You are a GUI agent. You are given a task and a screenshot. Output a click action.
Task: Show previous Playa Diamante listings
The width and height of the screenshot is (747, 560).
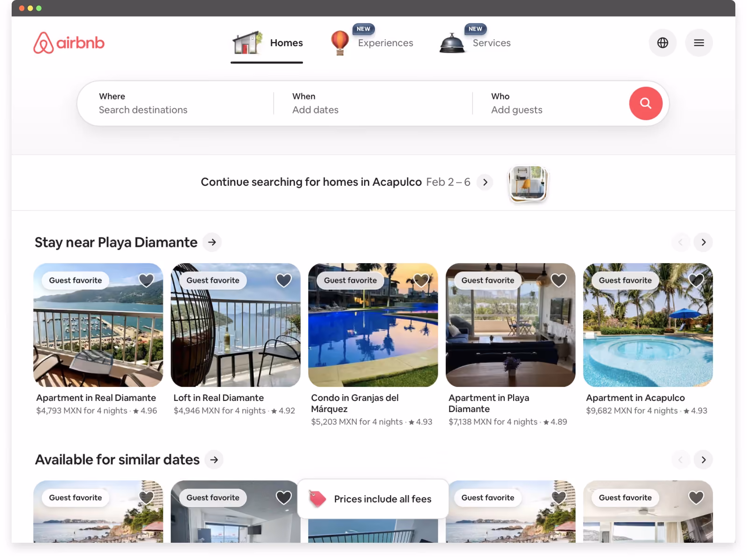pos(680,242)
